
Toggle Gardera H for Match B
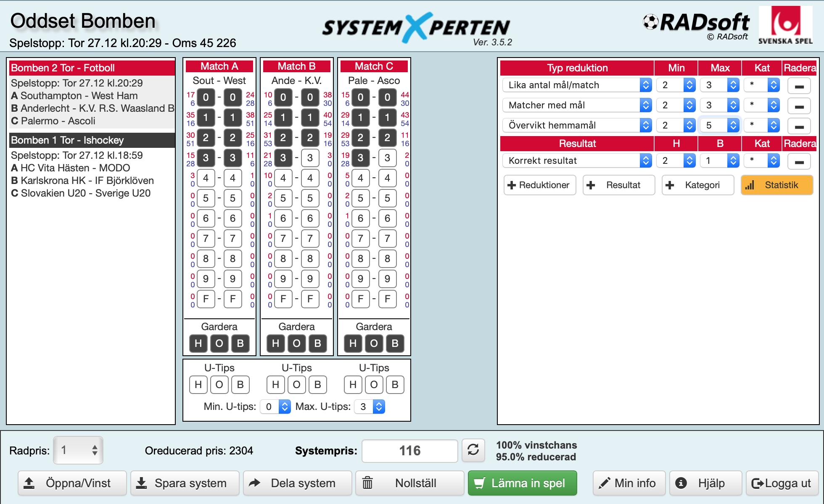[x=275, y=344]
